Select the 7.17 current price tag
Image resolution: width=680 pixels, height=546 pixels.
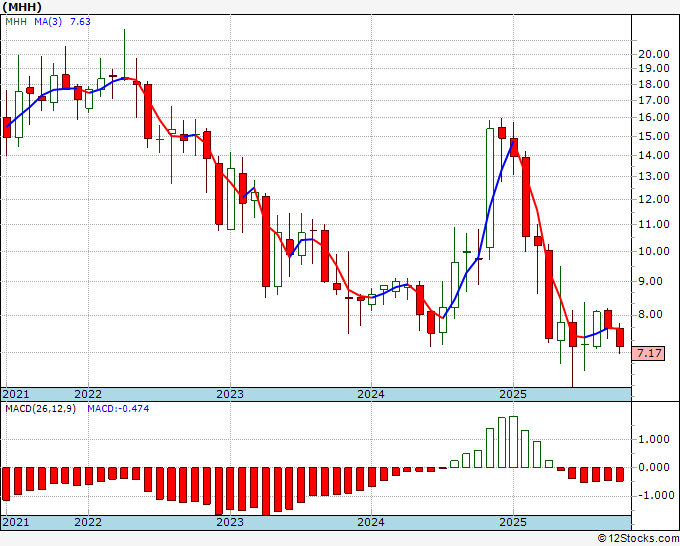(649, 353)
